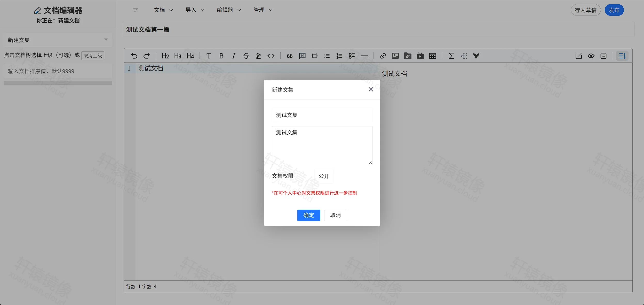This screenshot has width=644, height=305.
Task: Insert image icon in toolbar
Action: 395,56
